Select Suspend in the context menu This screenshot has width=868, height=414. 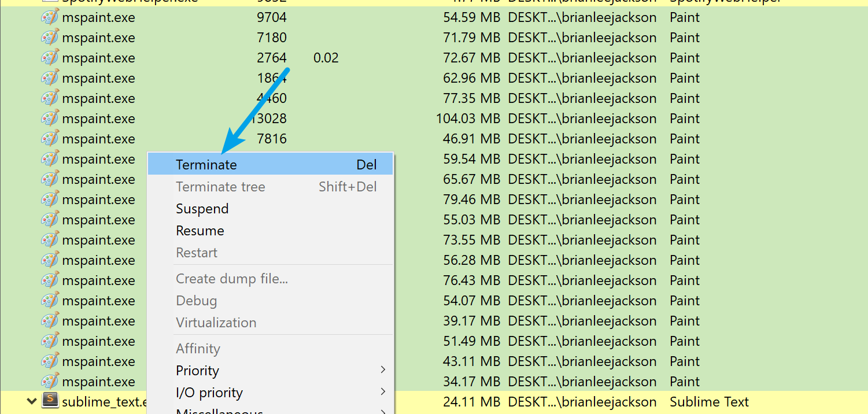click(x=202, y=209)
